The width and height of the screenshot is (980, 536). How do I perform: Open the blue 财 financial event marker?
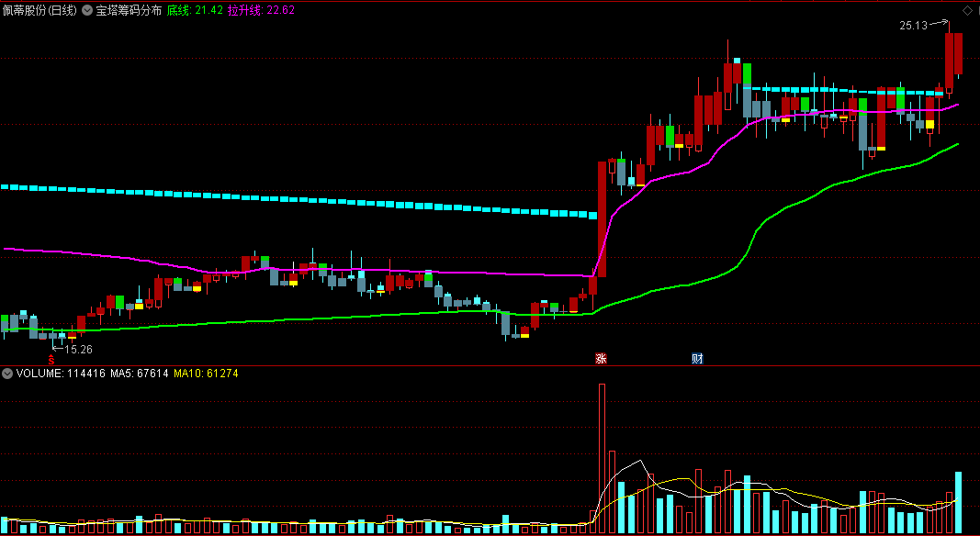(x=697, y=359)
